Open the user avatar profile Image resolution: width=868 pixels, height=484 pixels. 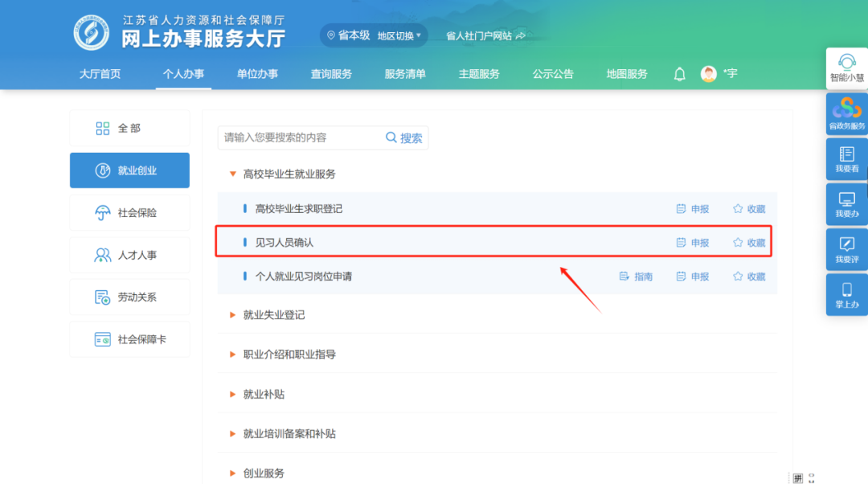pos(708,74)
